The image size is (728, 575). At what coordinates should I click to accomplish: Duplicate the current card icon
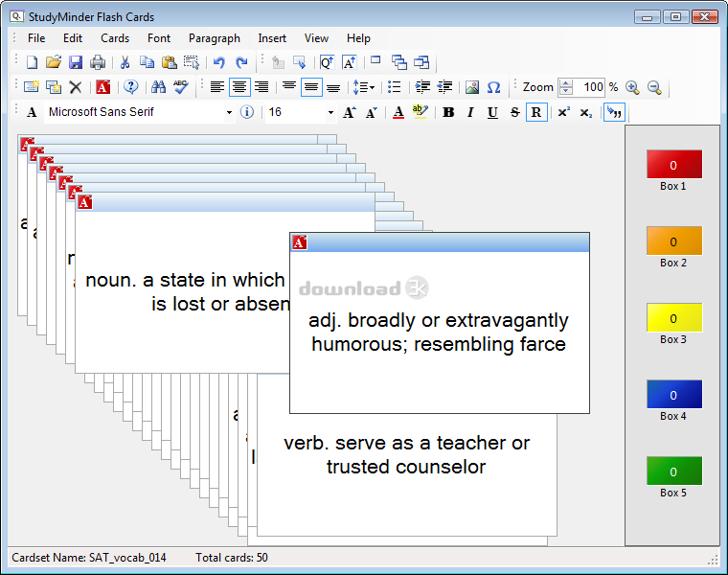point(54,87)
